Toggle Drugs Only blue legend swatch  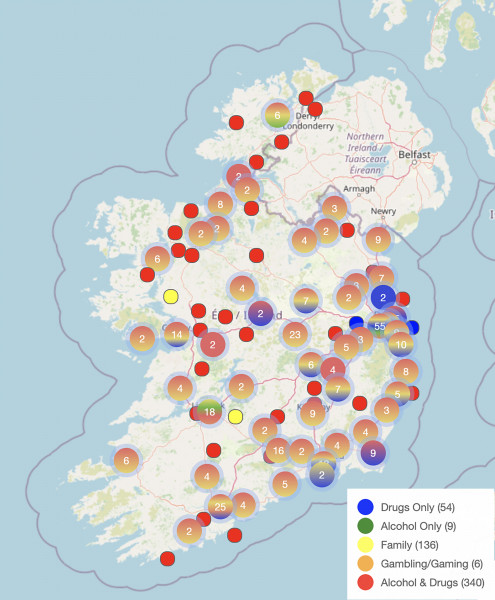[365, 507]
